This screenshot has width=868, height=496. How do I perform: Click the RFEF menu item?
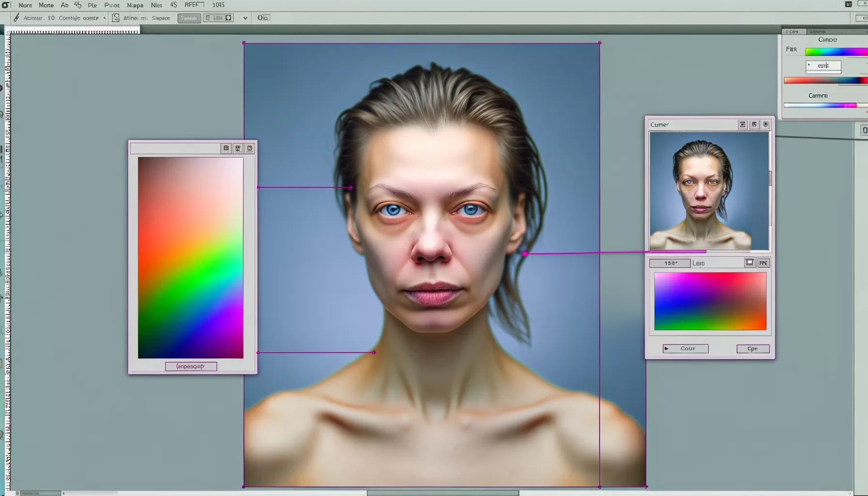pos(194,5)
